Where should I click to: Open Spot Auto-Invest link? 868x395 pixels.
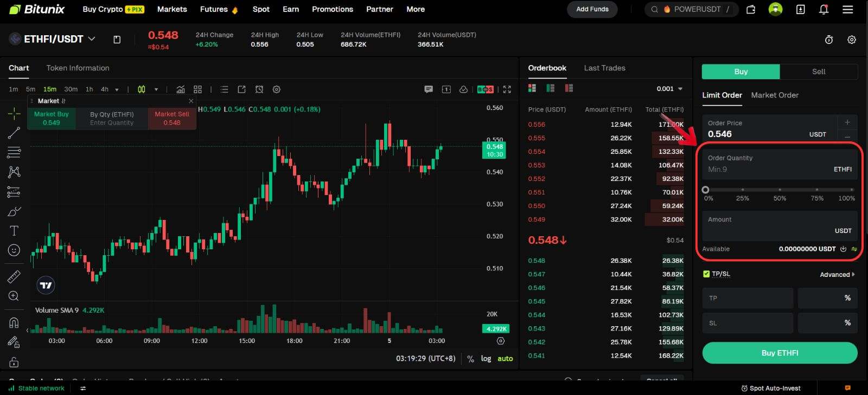click(770, 388)
